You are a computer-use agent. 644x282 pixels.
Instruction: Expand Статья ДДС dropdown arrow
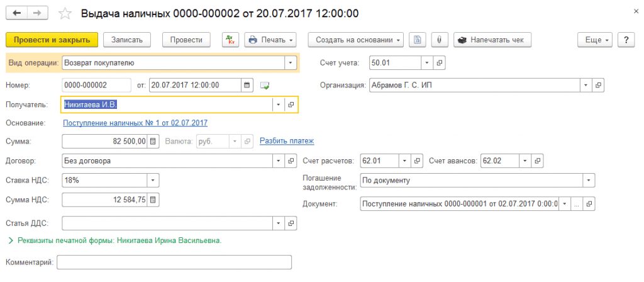[x=279, y=223]
